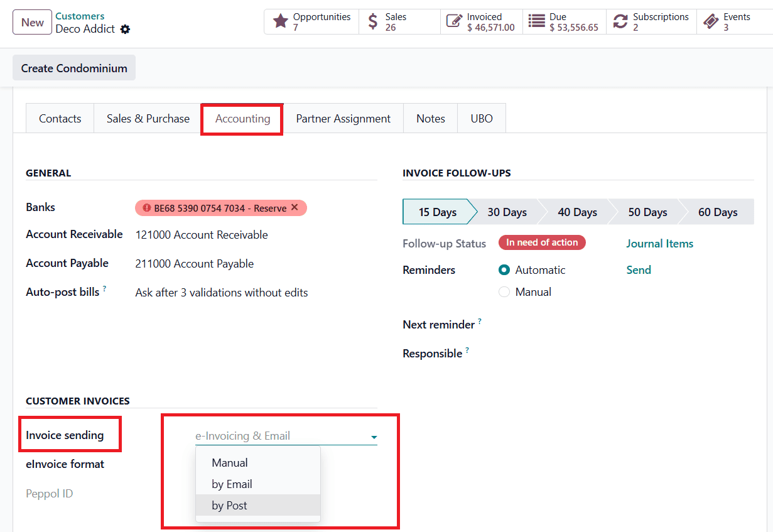773x532 pixels.
Task: Click the Create Condominium button
Action: pyautogui.click(x=73, y=67)
